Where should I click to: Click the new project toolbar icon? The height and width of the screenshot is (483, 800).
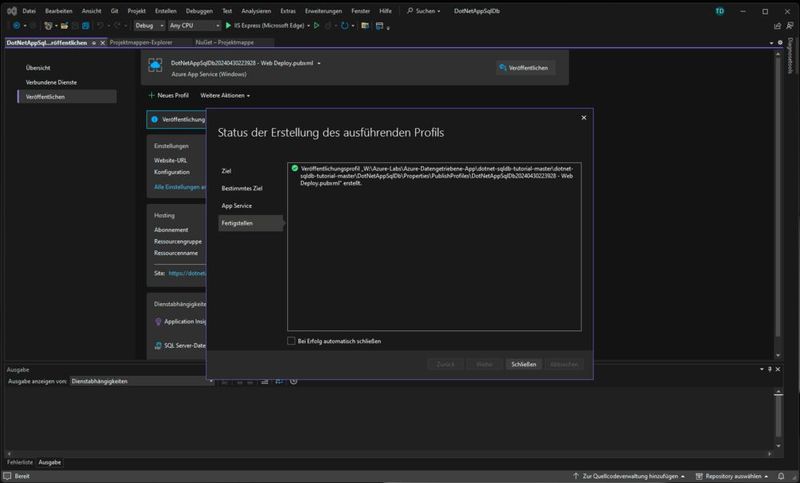point(48,26)
